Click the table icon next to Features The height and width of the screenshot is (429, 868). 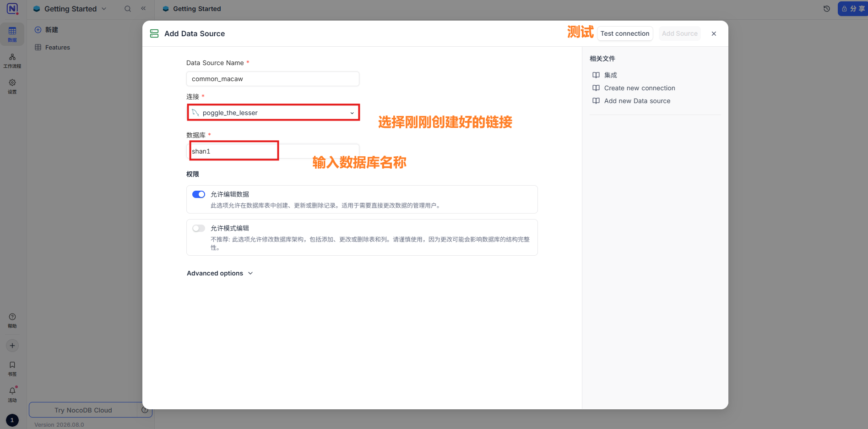coord(38,47)
